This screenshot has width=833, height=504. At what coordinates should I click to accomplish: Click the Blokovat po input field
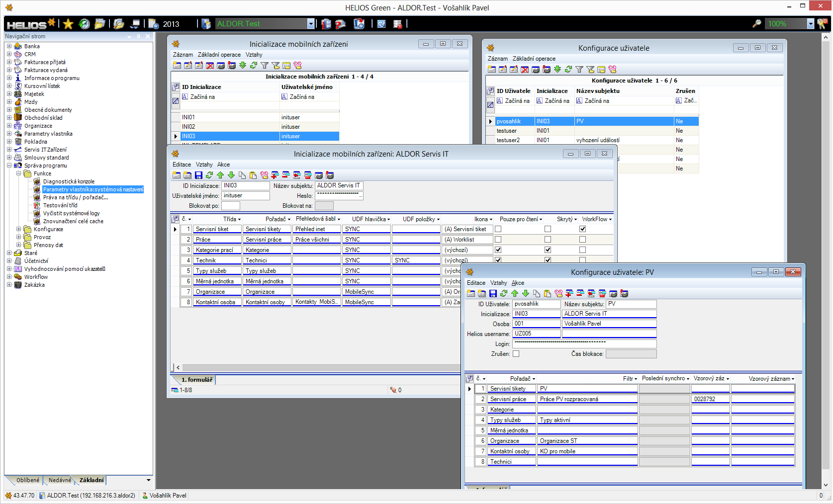coord(231,206)
